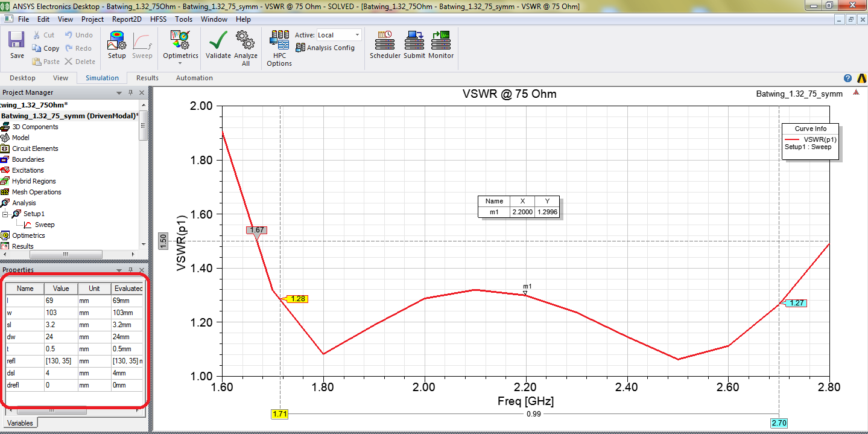Open the Help menu

click(x=243, y=19)
